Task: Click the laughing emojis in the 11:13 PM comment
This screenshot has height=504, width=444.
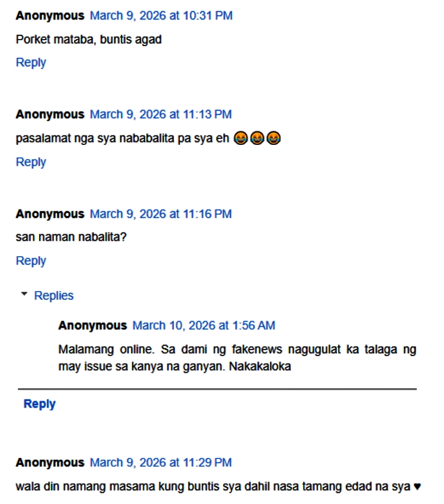Action: pyautogui.click(x=257, y=138)
